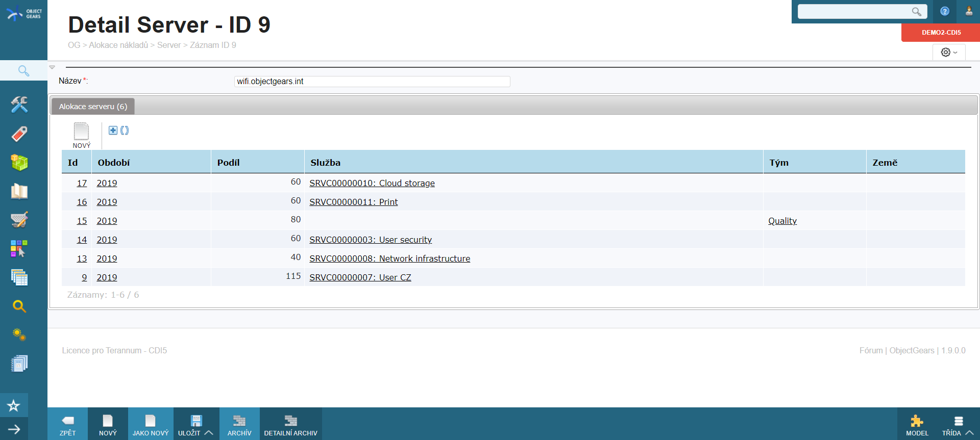Click JAKO NOVÝ in bottom toolbar
Image resolution: width=980 pixels, height=440 pixels.
(x=151, y=424)
